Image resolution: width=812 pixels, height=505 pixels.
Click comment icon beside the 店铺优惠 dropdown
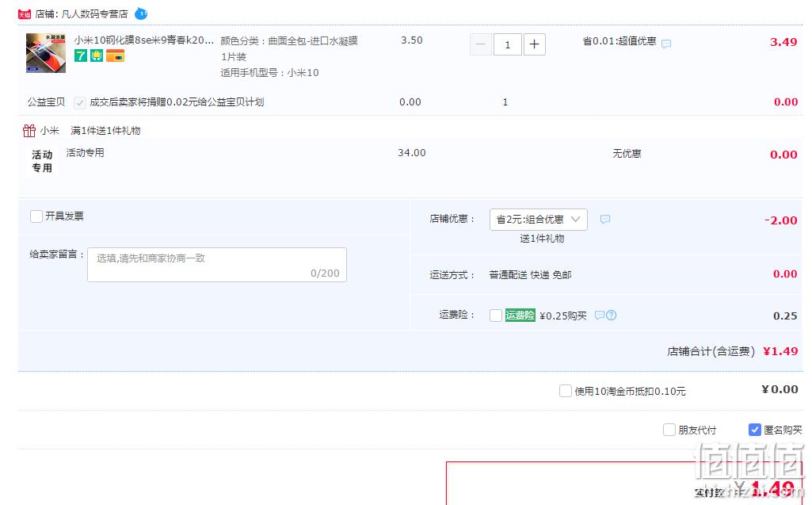click(605, 220)
